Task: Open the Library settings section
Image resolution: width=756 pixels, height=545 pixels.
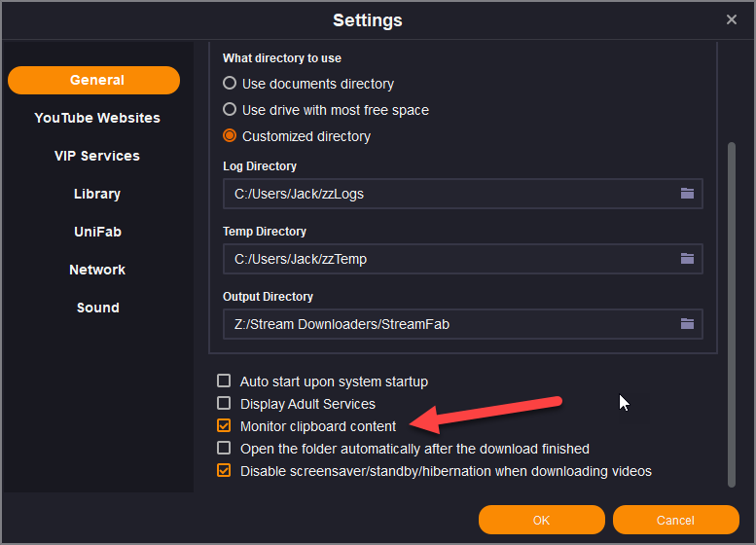Action: 97,194
